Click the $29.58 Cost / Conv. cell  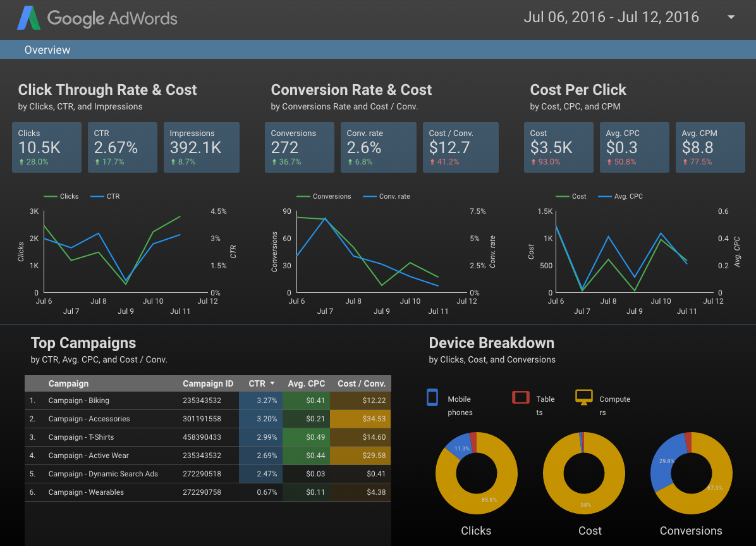tap(361, 456)
